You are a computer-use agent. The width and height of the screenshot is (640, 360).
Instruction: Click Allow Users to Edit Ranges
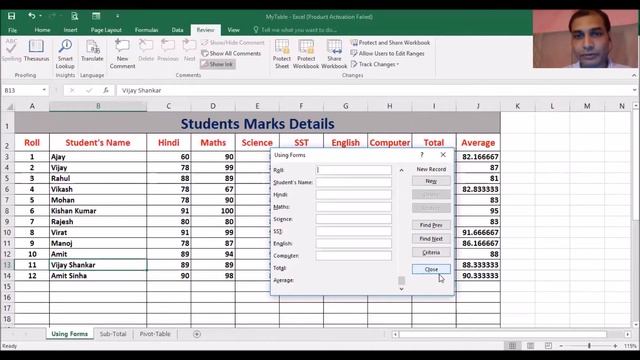pyautogui.click(x=387, y=53)
